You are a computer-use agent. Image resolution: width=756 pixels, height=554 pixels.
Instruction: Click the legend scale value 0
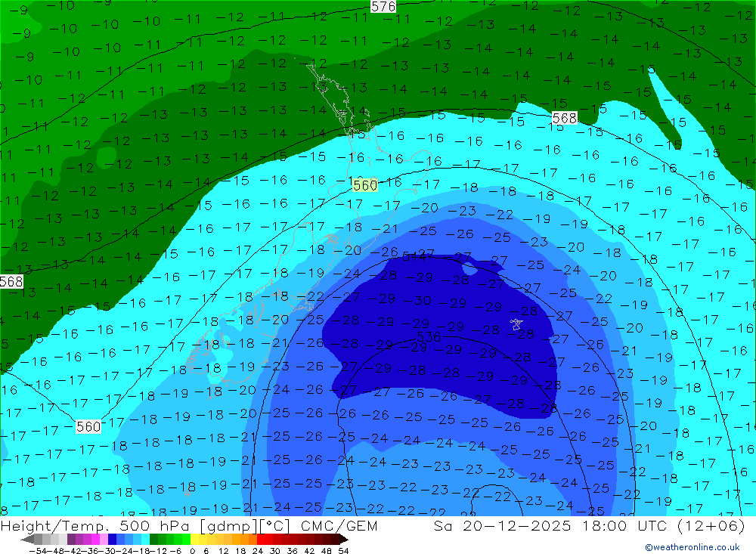(192, 551)
